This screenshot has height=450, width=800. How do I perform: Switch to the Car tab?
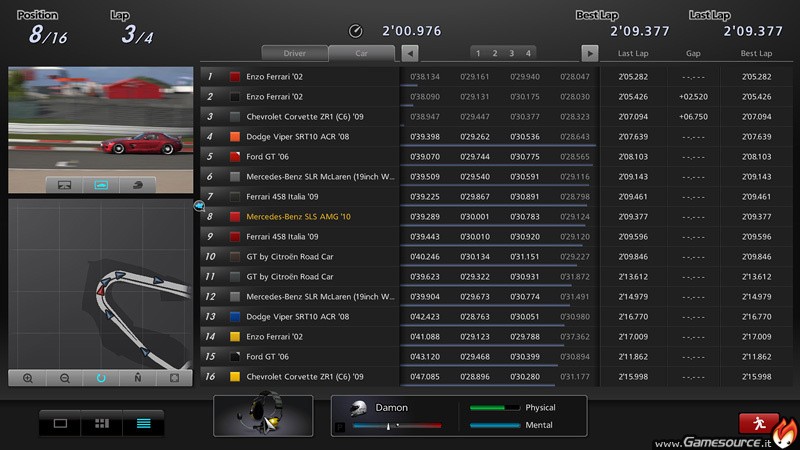tap(361, 53)
